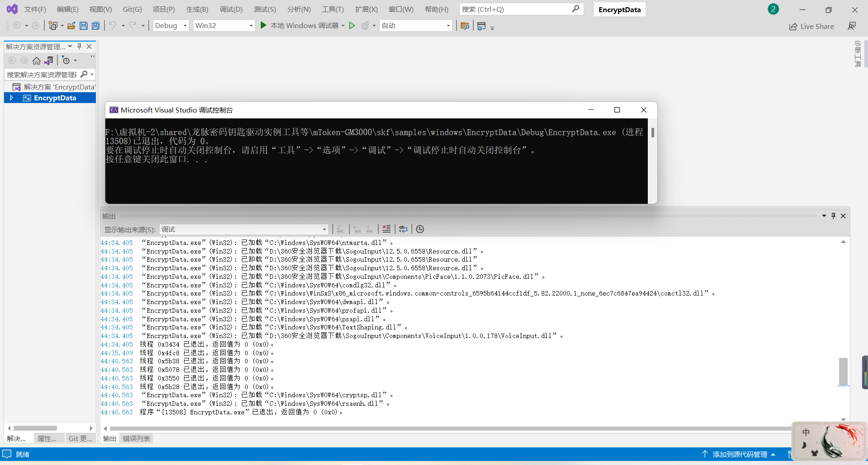This screenshot has height=465, width=868.
Task: Toggle auto-hide pin on Output panel
Action: (834, 216)
